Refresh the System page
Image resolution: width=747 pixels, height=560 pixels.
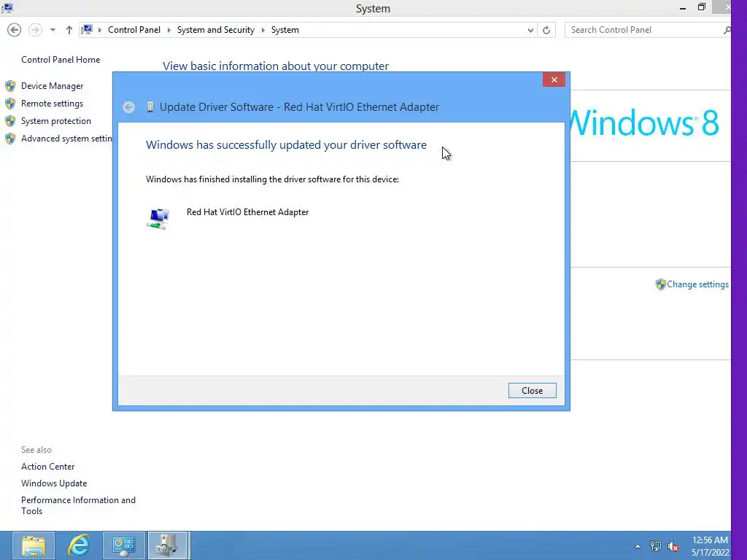click(546, 30)
